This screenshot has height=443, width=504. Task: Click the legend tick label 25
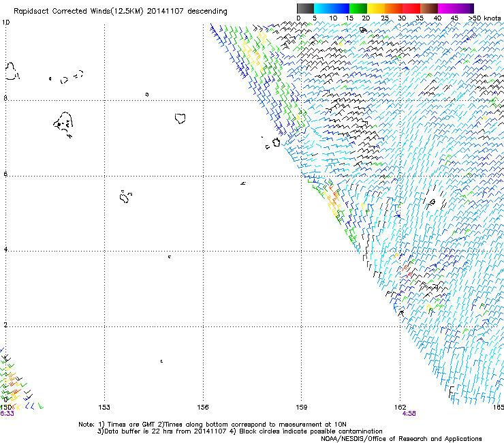coord(385,18)
